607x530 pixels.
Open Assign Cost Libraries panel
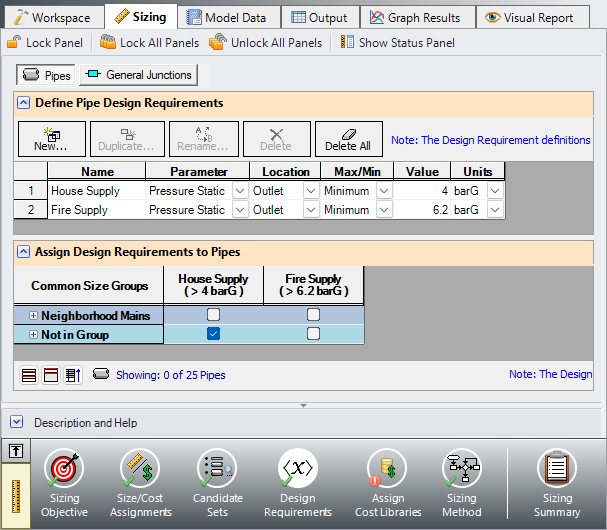(x=388, y=482)
